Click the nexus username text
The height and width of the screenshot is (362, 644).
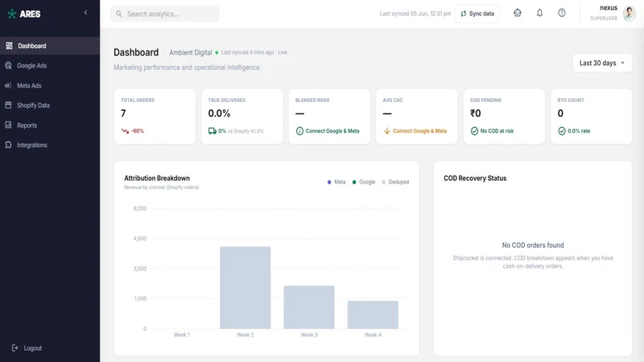click(x=609, y=8)
